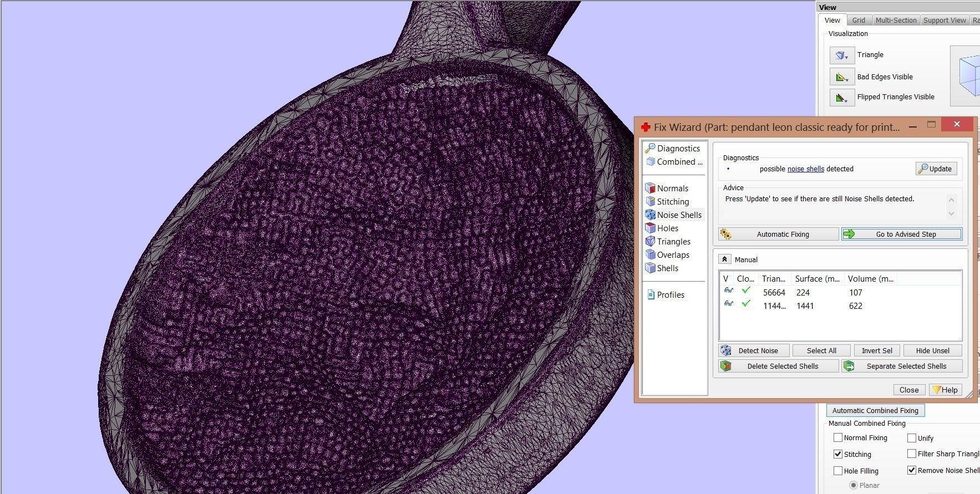Sort by Volume column header
This screenshot has width=980, height=494.
[870, 279]
